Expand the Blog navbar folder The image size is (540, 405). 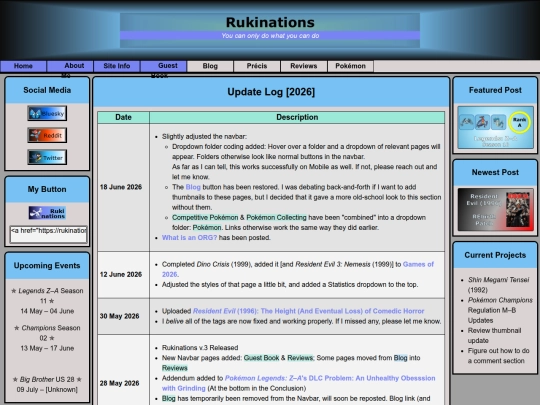click(210, 66)
